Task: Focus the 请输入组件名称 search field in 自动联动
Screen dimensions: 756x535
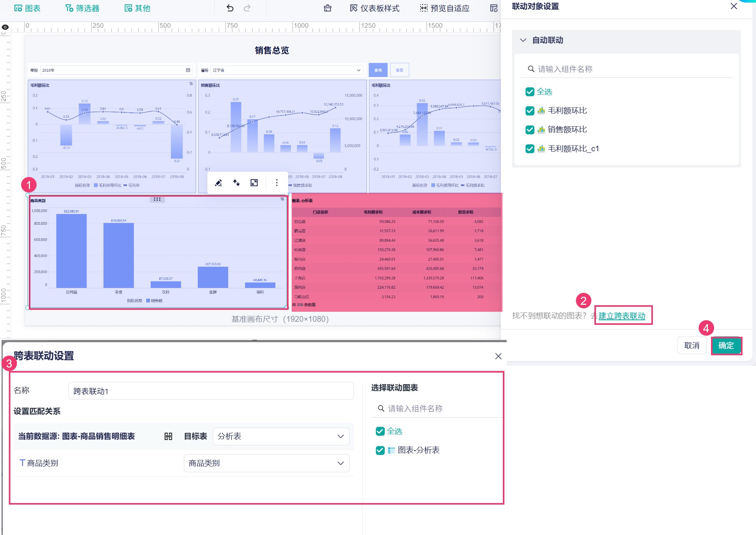Action: point(626,69)
